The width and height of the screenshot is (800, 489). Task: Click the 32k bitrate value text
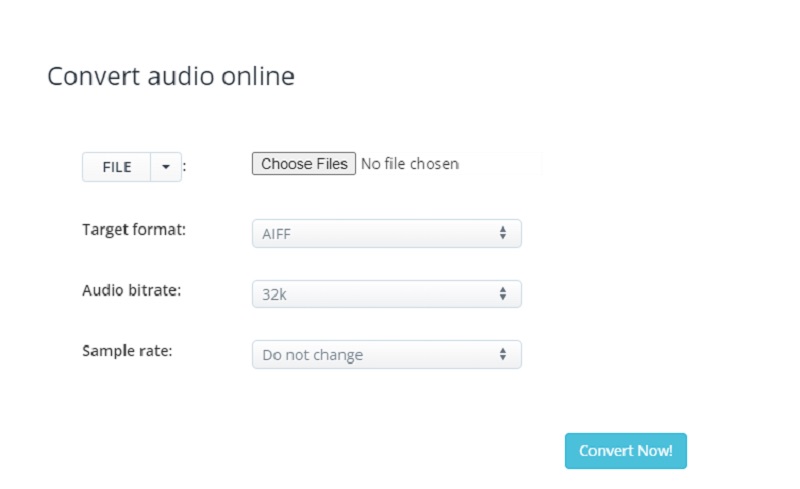(x=272, y=295)
